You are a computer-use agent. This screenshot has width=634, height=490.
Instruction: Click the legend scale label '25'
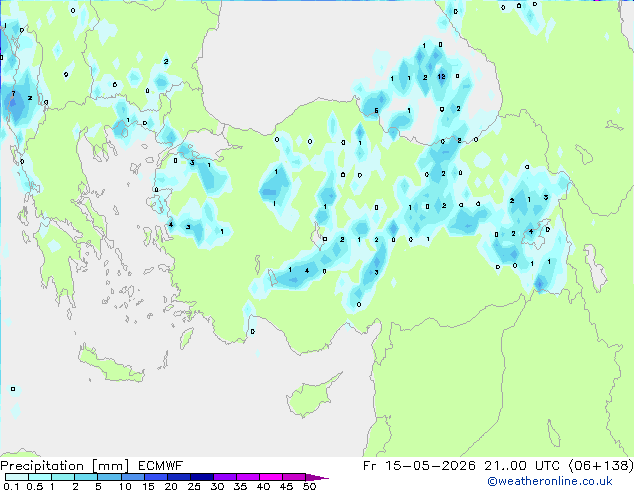tap(194, 486)
